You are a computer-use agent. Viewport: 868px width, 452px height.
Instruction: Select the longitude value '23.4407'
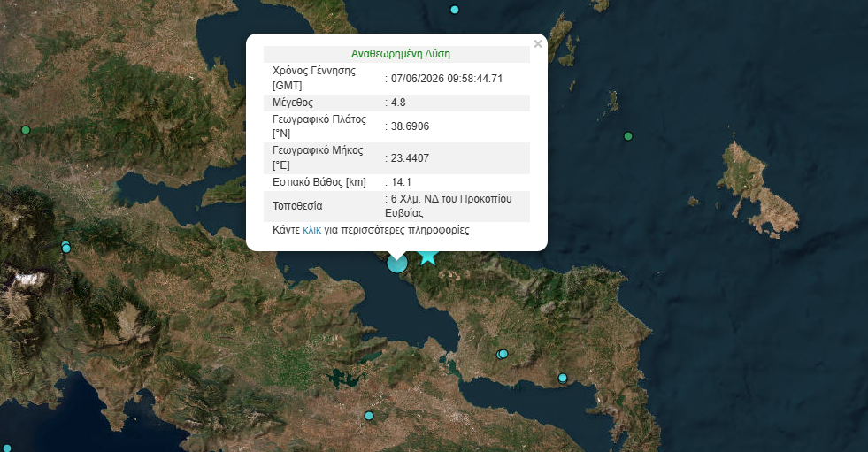point(410,158)
